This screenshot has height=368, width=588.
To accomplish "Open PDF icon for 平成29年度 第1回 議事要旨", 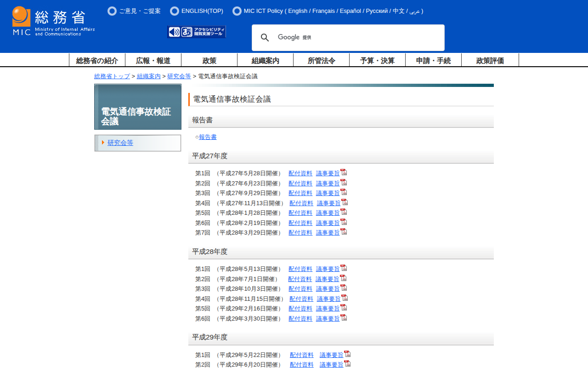I will point(347,354).
